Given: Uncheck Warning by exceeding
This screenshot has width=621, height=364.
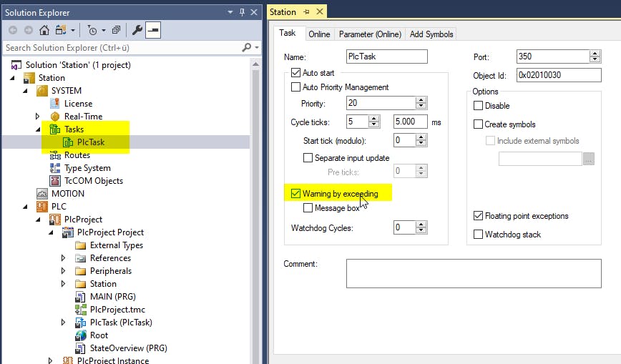Looking at the screenshot, I should 295,193.
